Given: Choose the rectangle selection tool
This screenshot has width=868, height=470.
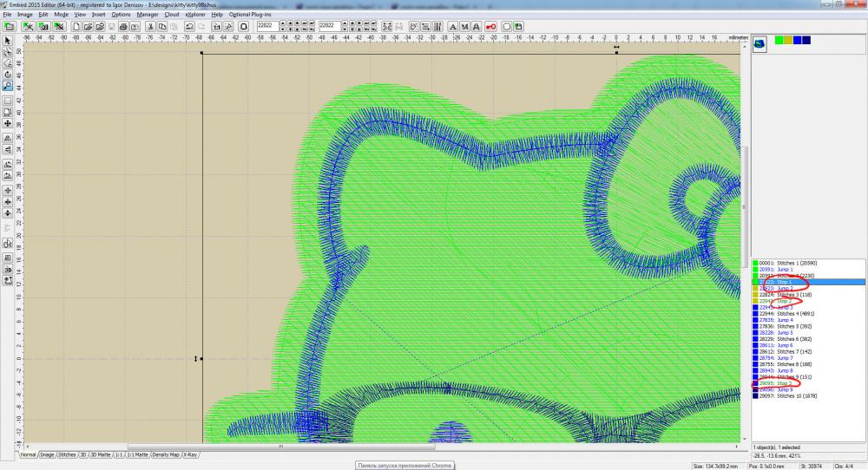Looking at the screenshot, I should pos(7,101).
